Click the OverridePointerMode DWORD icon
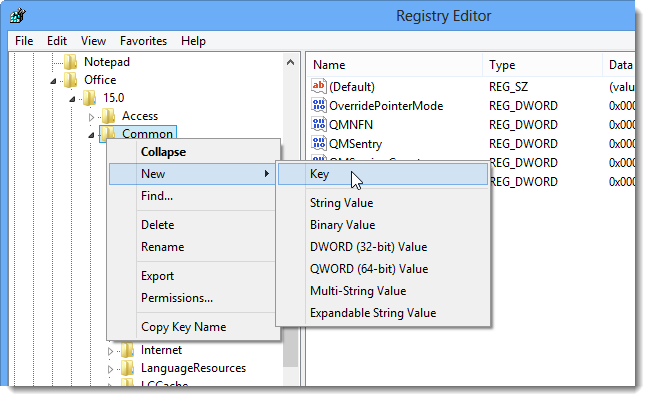The height and width of the screenshot is (401, 650). point(318,105)
